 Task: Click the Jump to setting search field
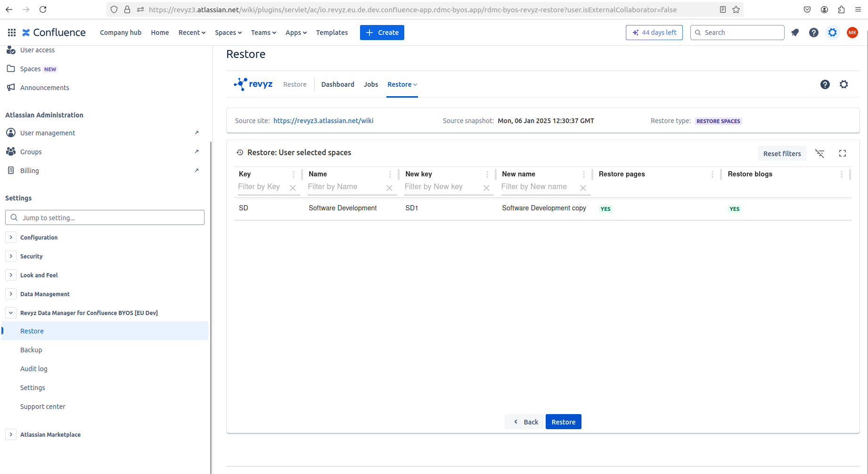pos(105,217)
